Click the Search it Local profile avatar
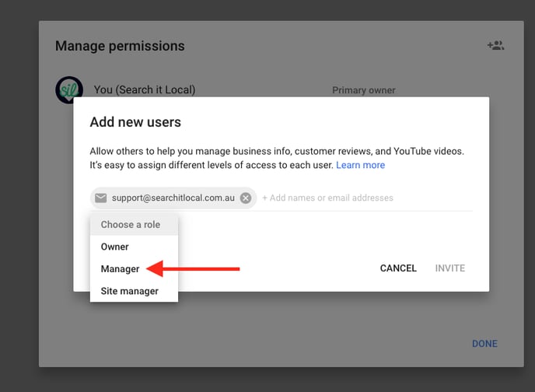This screenshot has height=392, width=535. 69,89
